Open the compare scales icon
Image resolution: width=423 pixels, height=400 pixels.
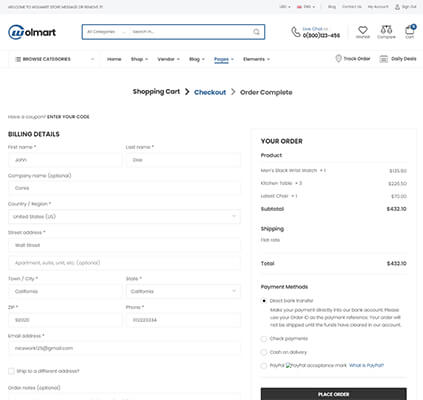tap(386, 30)
